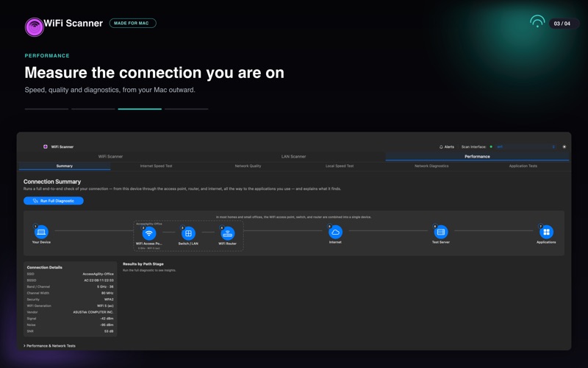Click the Connection Summary heading
Image resolution: width=588 pixels, height=368 pixels.
[x=52, y=182]
